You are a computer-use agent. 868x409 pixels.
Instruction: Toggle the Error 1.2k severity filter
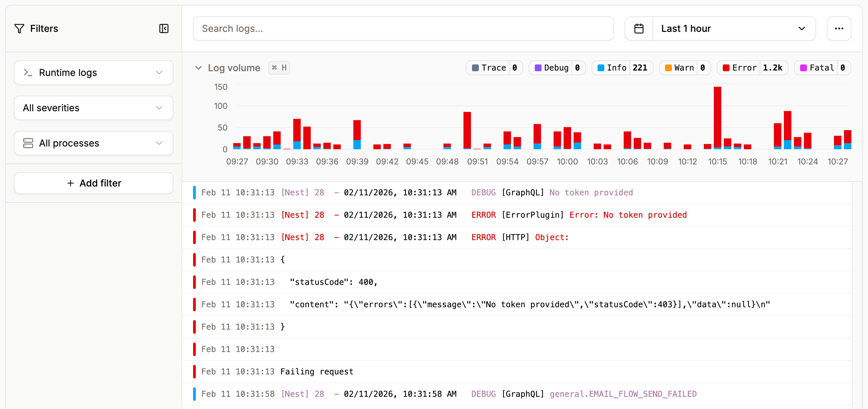click(752, 67)
